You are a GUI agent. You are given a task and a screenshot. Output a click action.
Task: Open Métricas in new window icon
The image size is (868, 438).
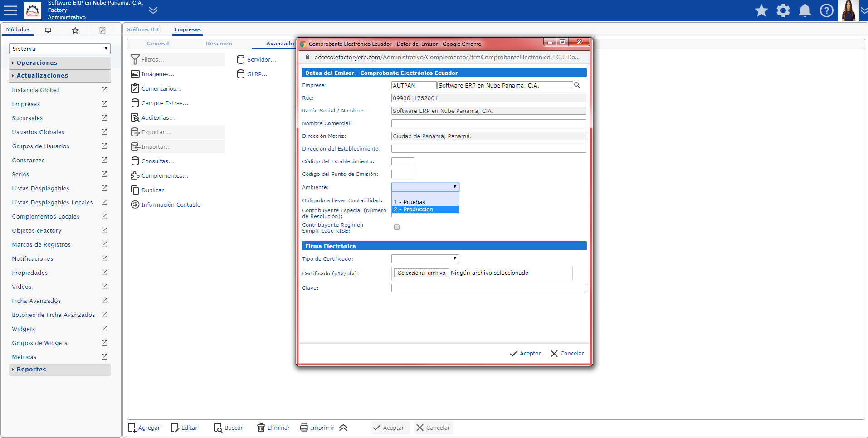point(104,357)
